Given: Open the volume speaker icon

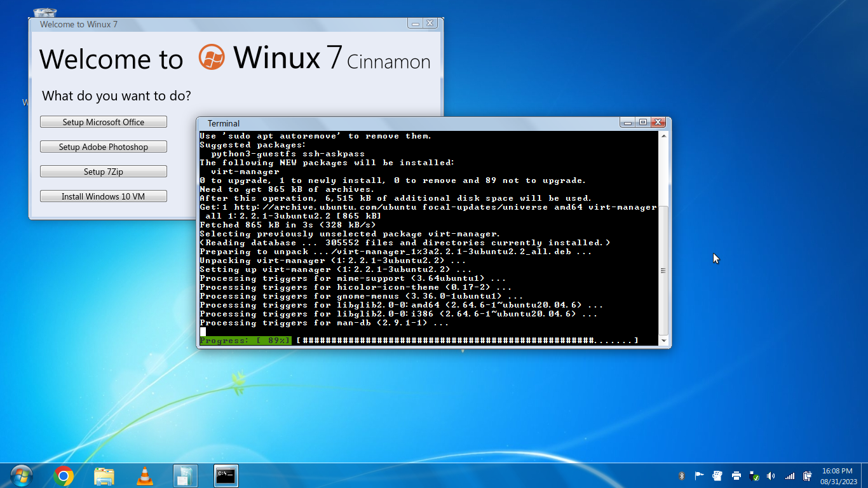Looking at the screenshot, I should pyautogui.click(x=771, y=475).
